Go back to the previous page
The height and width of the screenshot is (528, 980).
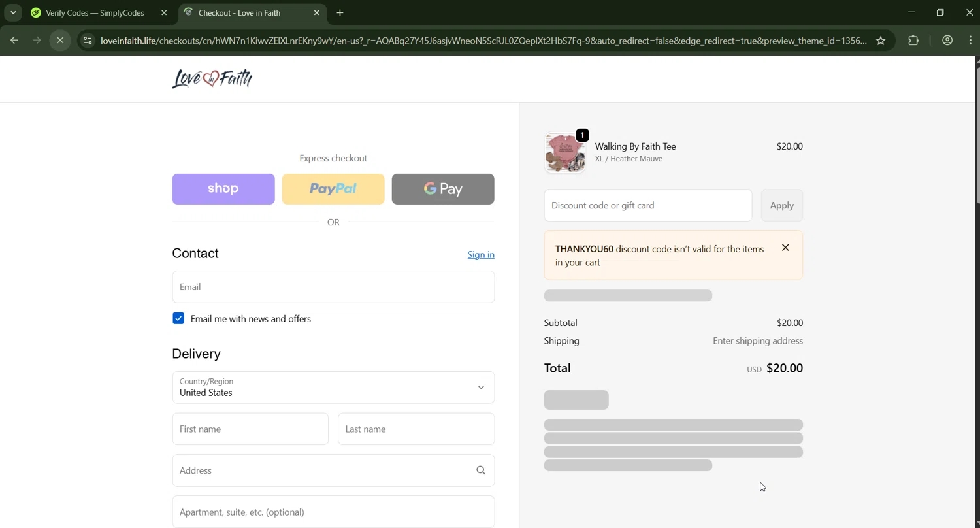coord(14,41)
